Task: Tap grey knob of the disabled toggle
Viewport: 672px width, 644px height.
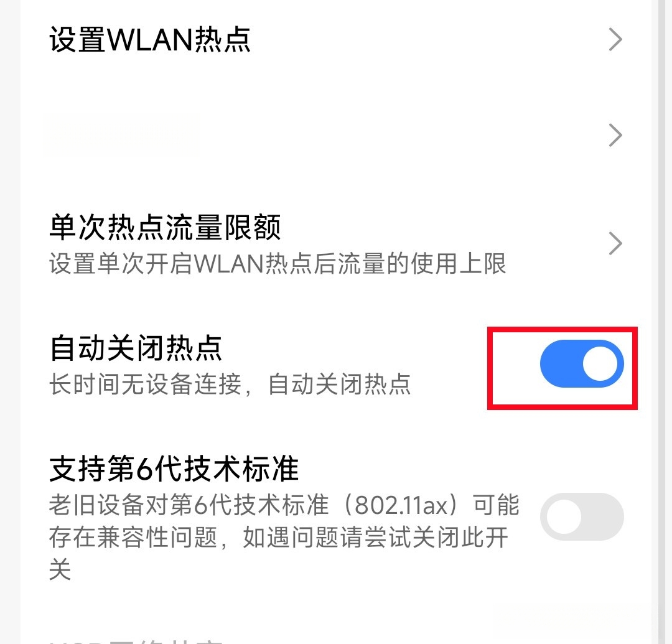Action: click(564, 516)
